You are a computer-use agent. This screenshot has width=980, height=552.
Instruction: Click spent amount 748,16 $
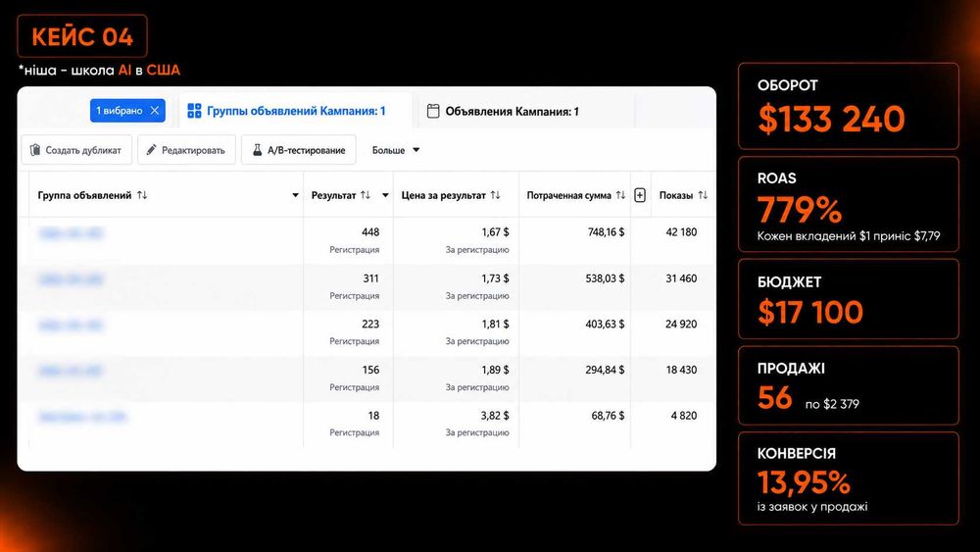click(x=606, y=232)
